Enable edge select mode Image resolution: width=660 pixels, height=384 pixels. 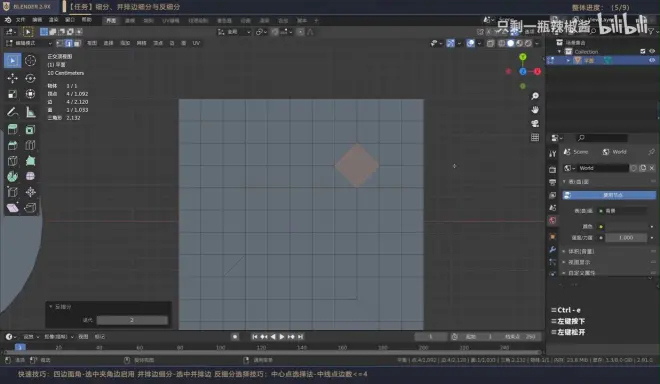pyautogui.click(x=69, y=43)
